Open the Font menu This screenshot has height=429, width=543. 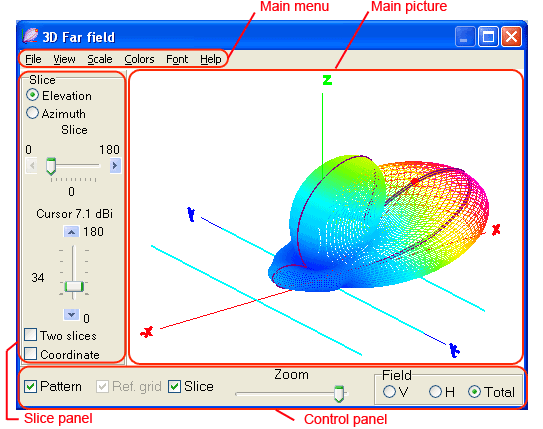point(177,59)
